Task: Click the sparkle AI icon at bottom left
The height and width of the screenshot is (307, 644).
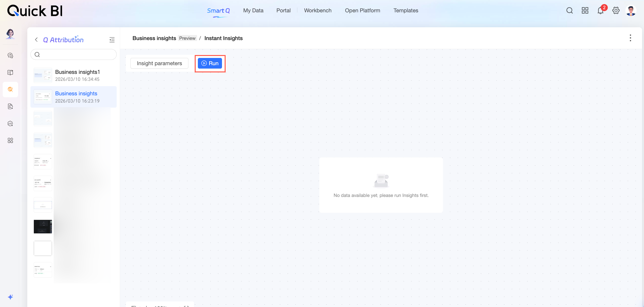Action: coord(10,297)
